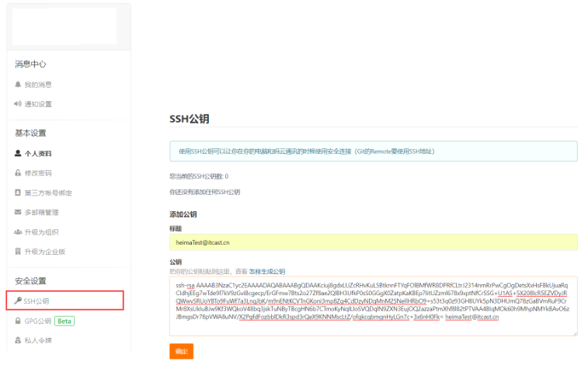Screen dimensions: 588x365
Task: Click the speaker icon beside 通知设置
Action: pos(18,104)
